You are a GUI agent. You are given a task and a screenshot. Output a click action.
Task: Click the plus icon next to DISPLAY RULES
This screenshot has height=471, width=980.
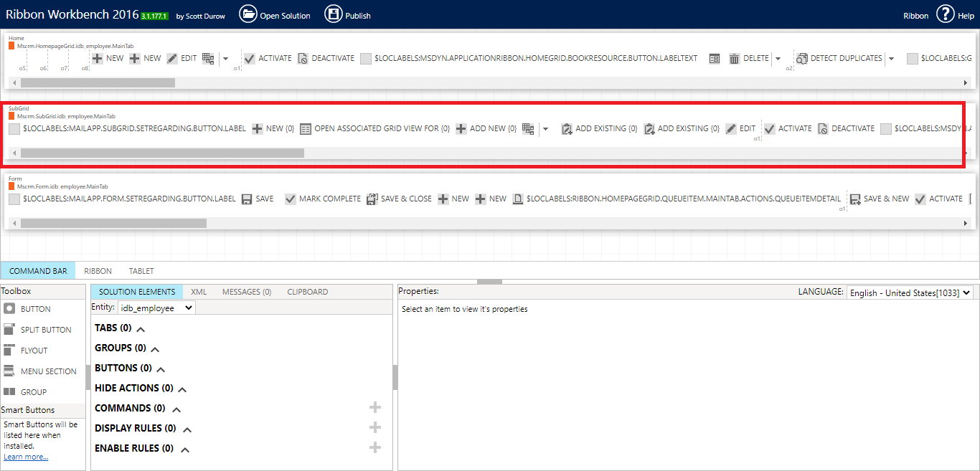[374, 427]
